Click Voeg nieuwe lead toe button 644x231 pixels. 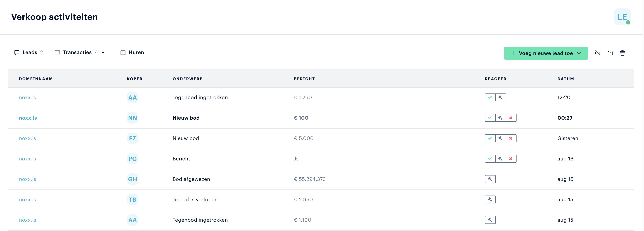point(546,53)
